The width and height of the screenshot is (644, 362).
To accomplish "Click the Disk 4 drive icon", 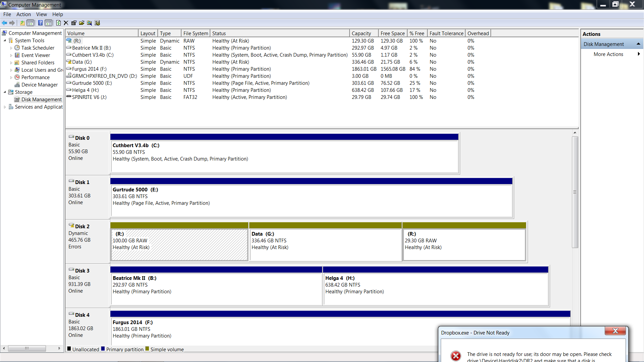I will point(71,314).
